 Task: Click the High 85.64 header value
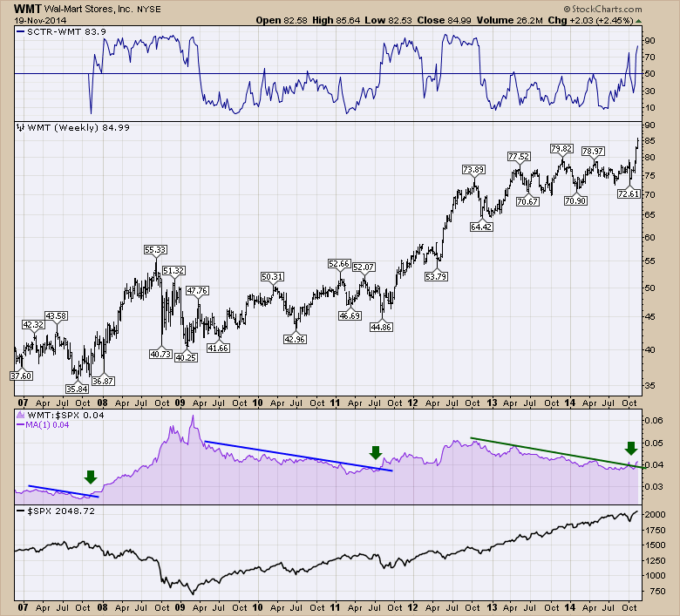point(337,20)
